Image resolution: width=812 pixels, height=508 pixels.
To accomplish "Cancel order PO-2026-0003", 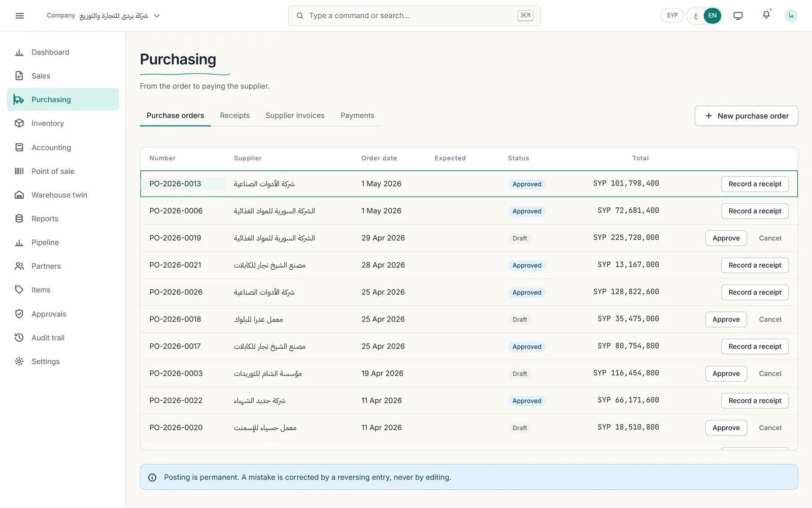I will [x=770, y=373].
